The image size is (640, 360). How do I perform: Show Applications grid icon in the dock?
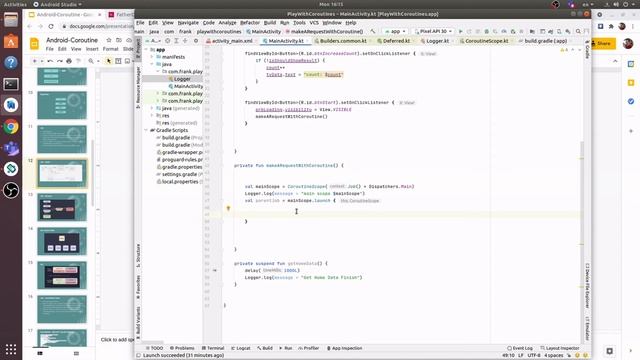click(11, 349)
